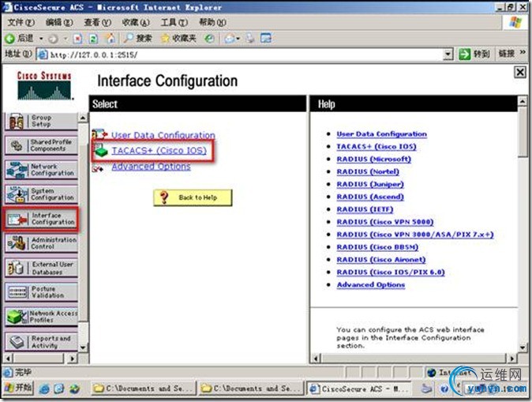Click the green TACACS+ device icon
Screen dimensions: 532x402
coord(101,151)
